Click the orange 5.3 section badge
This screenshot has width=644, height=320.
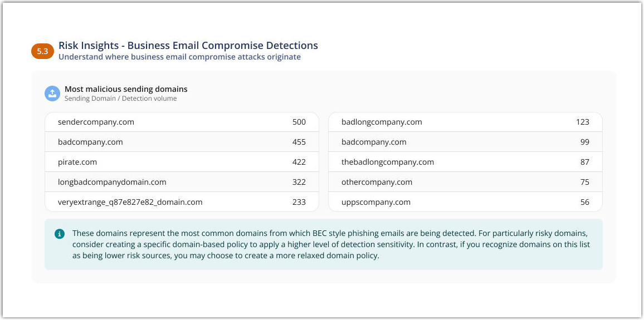click(x=42, y=51)
